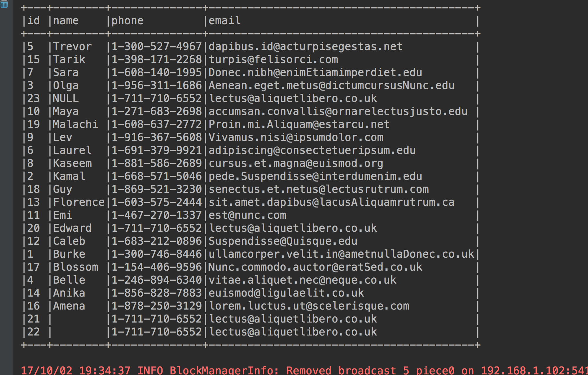This screenshot has width=588, height=375.
Task: Click email Suspendisse@Quisque.edu
Action: (x=283, y=241)
